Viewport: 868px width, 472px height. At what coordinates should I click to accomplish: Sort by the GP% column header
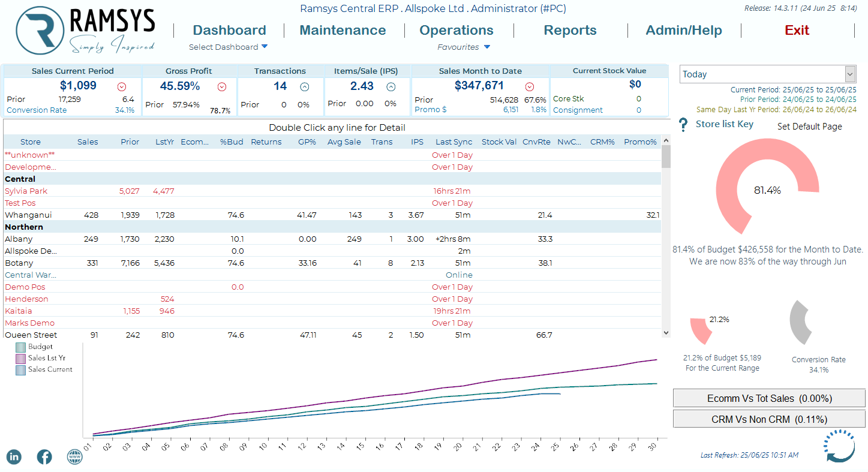pyautogui.click(x=307, y=142)
